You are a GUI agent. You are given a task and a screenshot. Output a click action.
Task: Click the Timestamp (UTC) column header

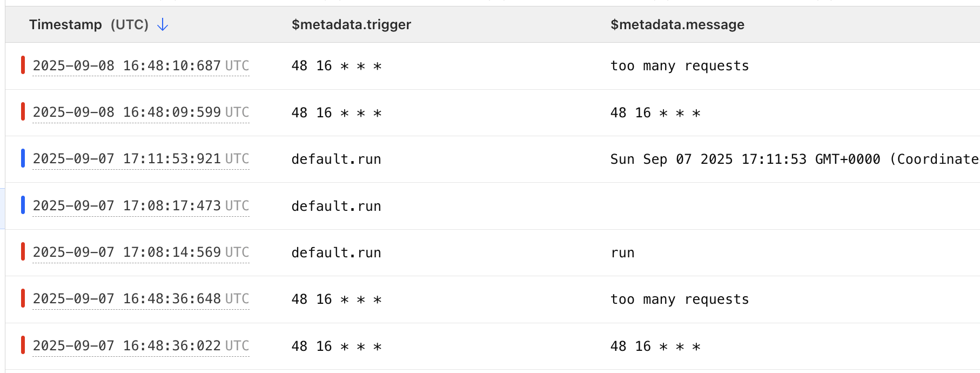89,25
